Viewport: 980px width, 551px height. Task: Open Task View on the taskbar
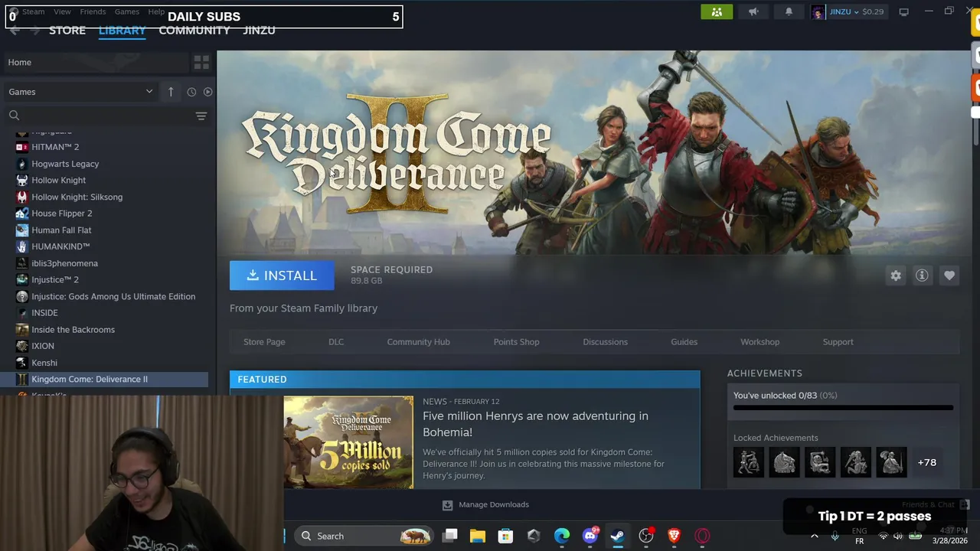pyautogui.click(x=450, y=536)
